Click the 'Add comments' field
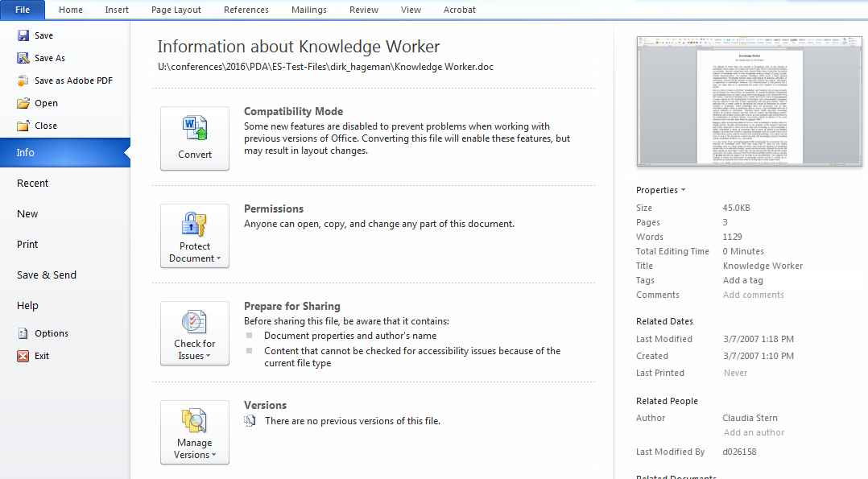This screenshot has height=479, width=868. coord(754,295)
